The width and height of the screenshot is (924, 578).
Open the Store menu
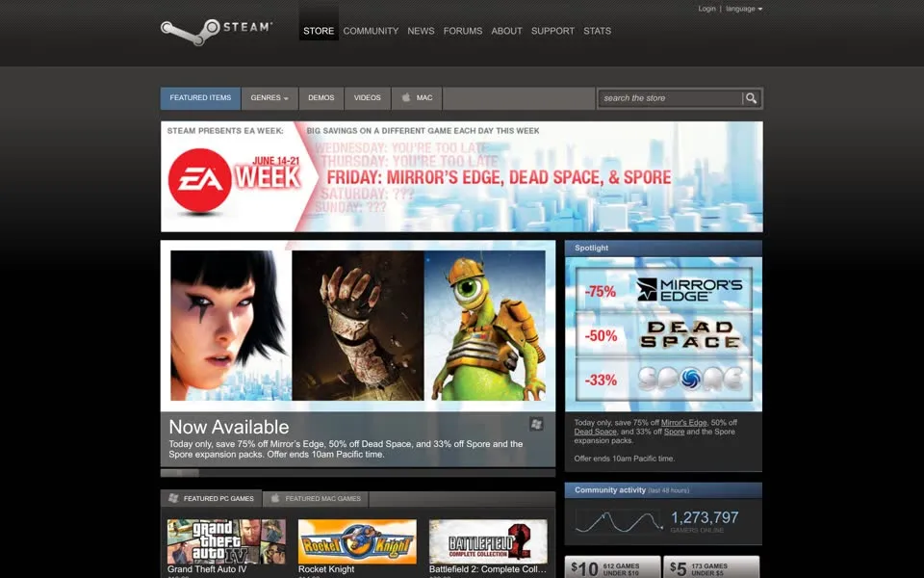click(x=319, y=31)
